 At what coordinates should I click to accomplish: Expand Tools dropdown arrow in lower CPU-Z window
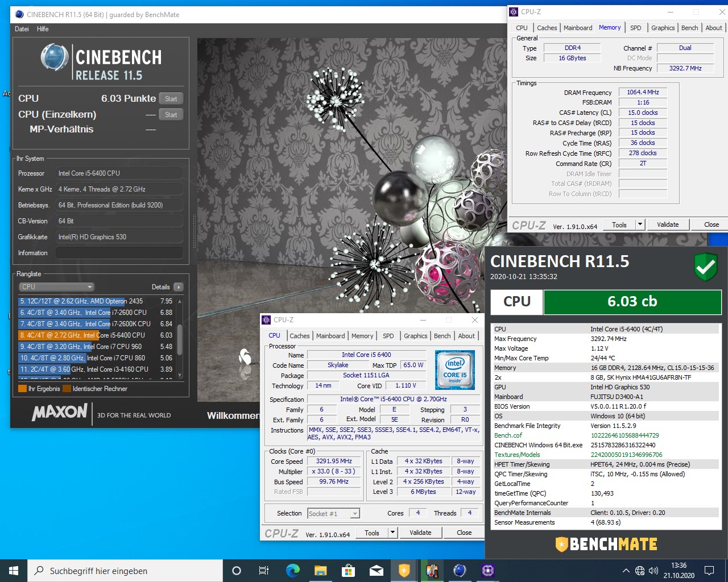[392, 533]
